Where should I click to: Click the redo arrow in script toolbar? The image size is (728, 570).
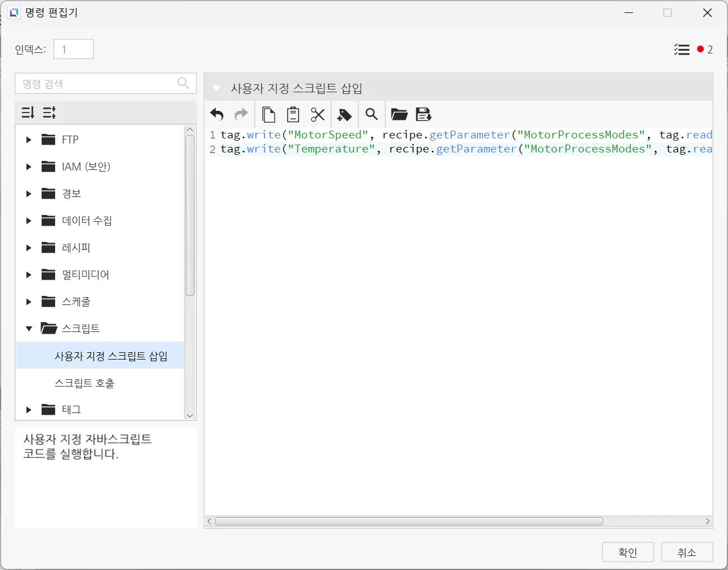(241, 115)
